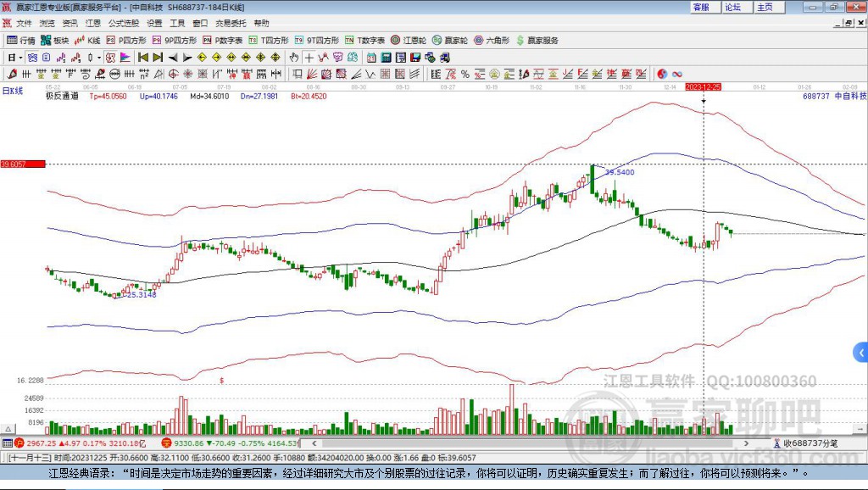Open the 公式选股 menu
868x490 pixels.
(124, 23)
